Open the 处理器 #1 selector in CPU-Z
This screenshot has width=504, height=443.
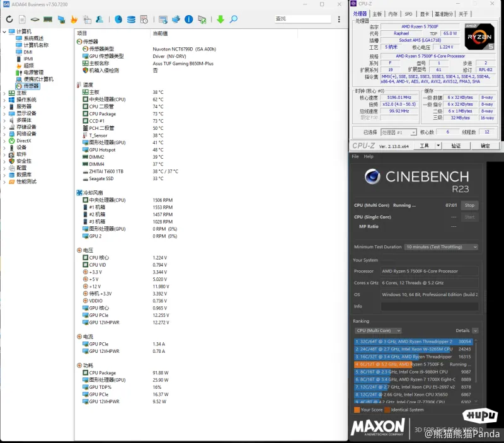399,132
